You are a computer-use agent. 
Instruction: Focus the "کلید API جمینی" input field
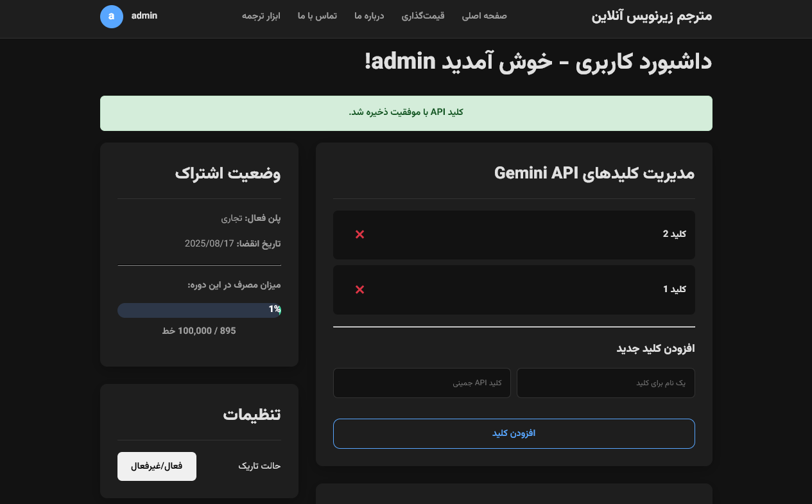[422, 383]
